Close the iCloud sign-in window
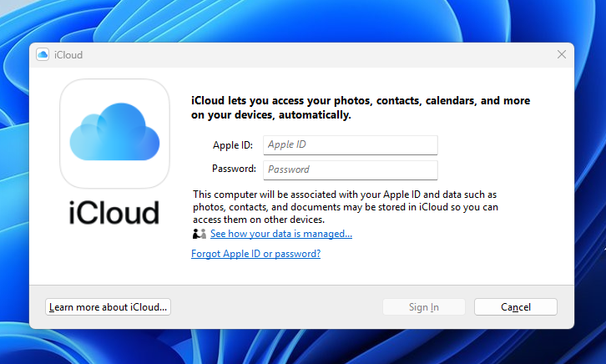This screenshot has height=364, width=606. [562, 54]
